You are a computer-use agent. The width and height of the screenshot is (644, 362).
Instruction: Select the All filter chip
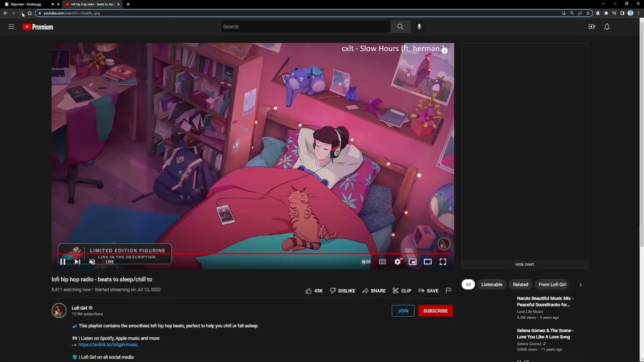(468, 285)
